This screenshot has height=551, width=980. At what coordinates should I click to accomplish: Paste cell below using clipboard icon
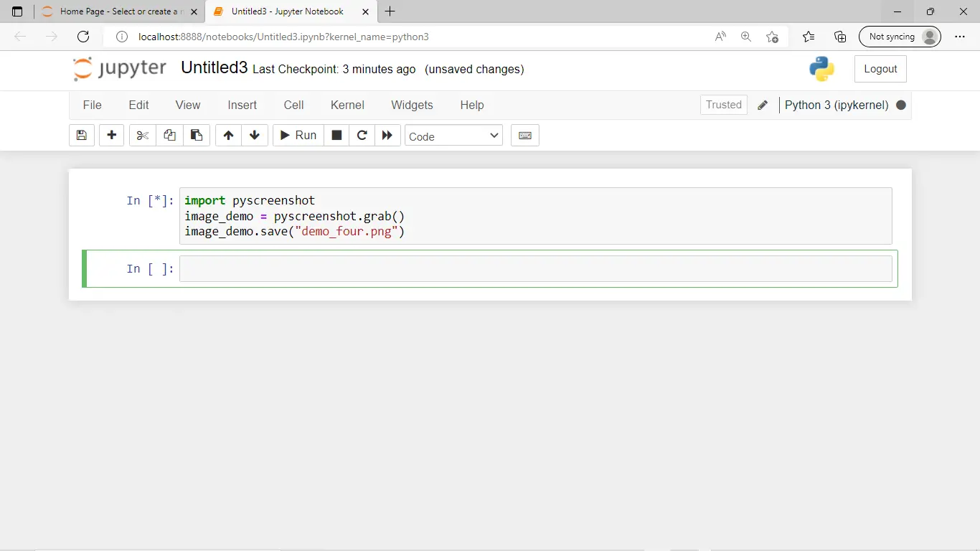pyautogui.click(x=197, y=135)
